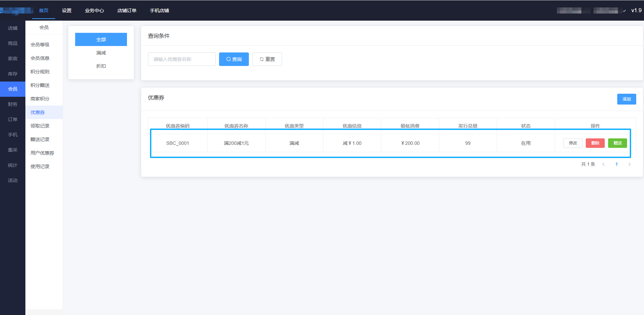Delete coupon SBC_0001 with 删除 button
The width and height of the screenshot is (644, 315).
coord(595,143)
